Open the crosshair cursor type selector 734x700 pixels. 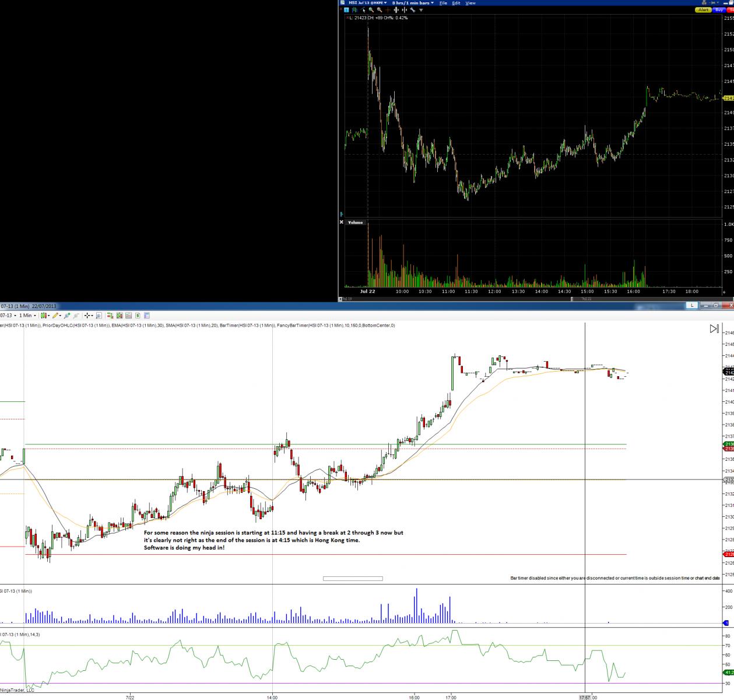click(x=88, y=316)
